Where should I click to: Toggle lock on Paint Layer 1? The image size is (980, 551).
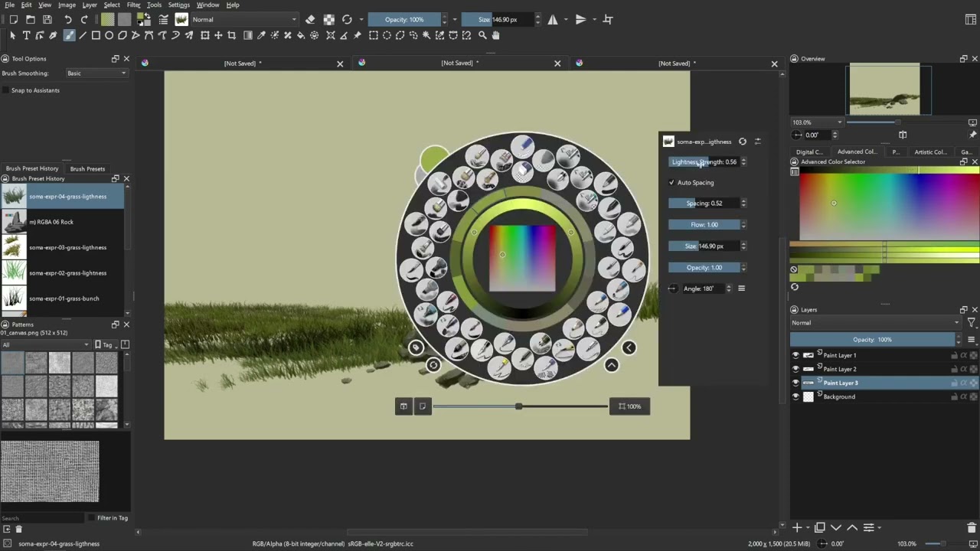click(x=955, y=355)
